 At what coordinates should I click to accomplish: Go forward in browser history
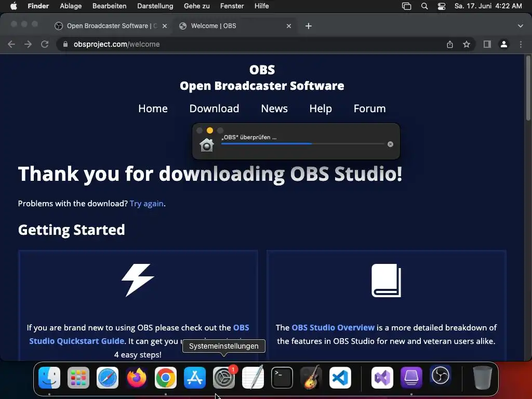28,44
